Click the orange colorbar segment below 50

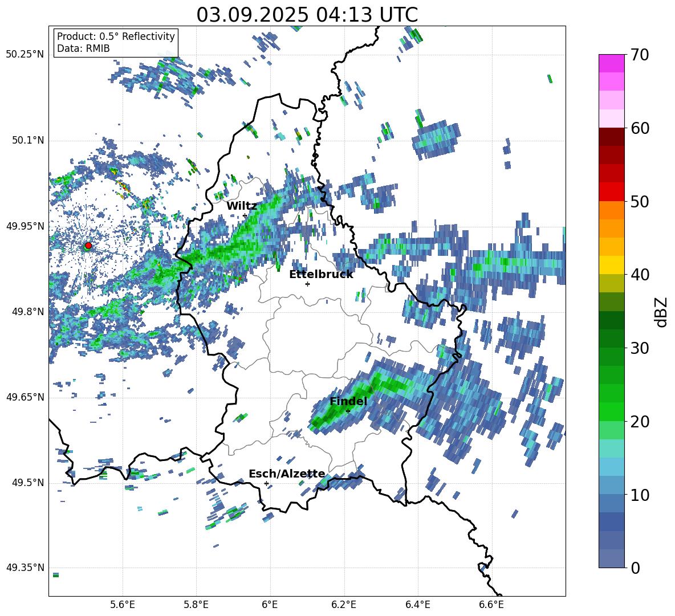tap(611, 210)
